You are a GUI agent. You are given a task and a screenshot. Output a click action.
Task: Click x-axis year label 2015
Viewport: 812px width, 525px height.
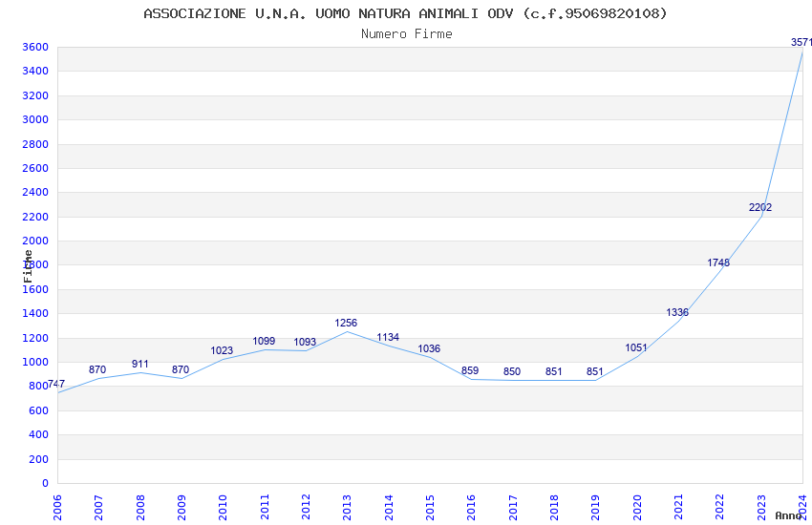430,508
